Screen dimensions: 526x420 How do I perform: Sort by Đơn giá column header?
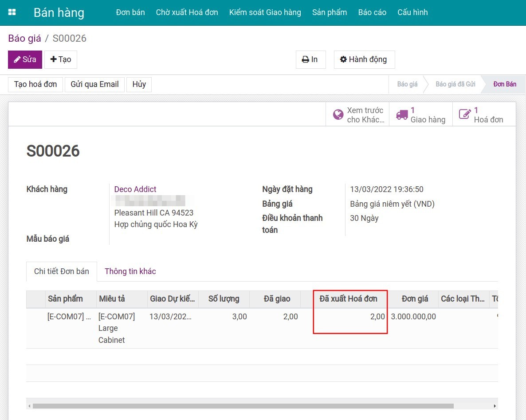(x=413, y=299)
